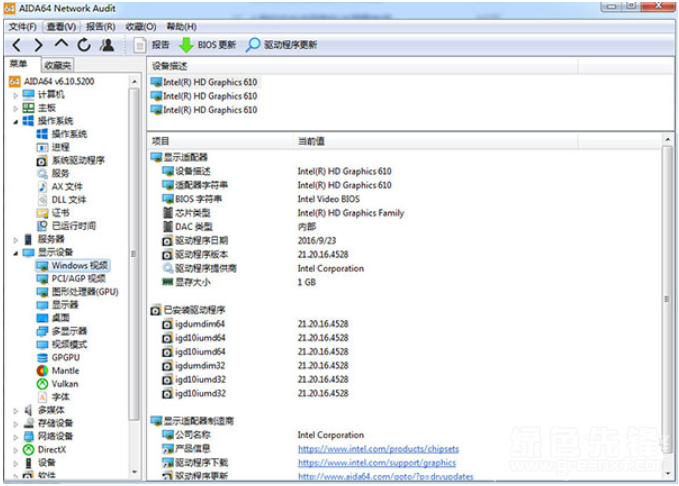
Task: Open the 查看(V) menu
Action: point(61,27)
